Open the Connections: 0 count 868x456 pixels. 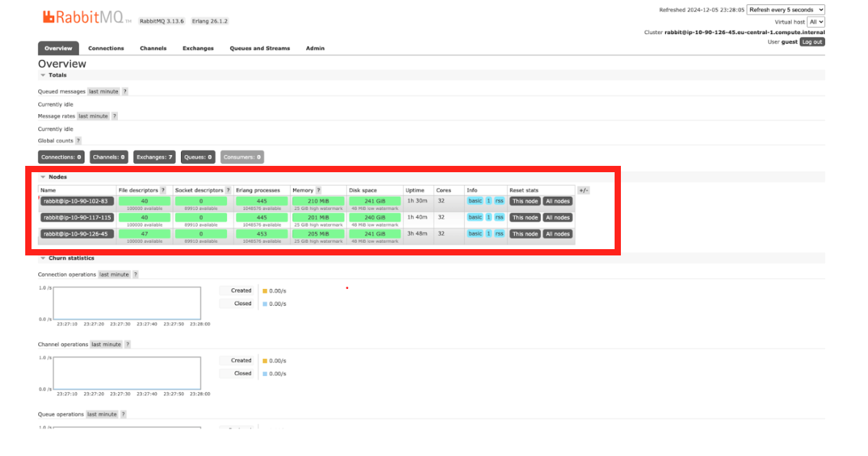pyautogui.click(x=61, y=157)
